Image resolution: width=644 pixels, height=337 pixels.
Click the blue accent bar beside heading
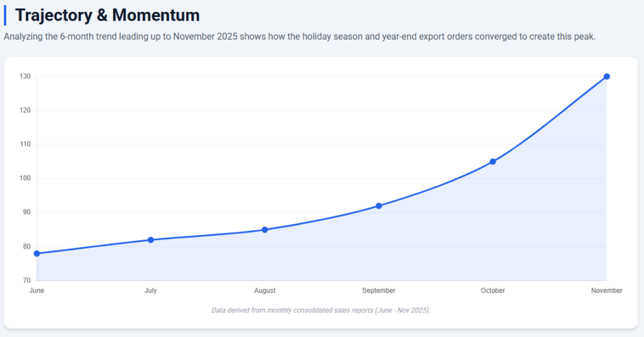[x=5, y=15]
